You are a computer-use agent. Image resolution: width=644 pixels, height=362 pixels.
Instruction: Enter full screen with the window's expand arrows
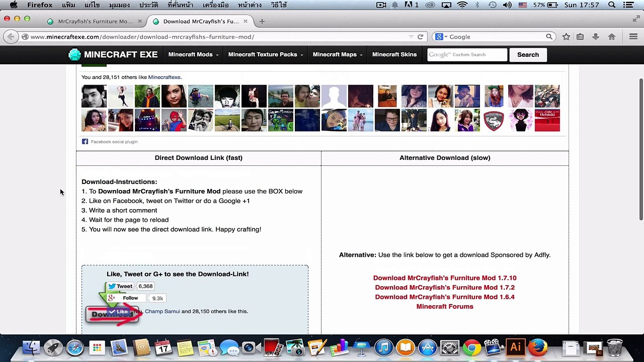coord(636,19)
